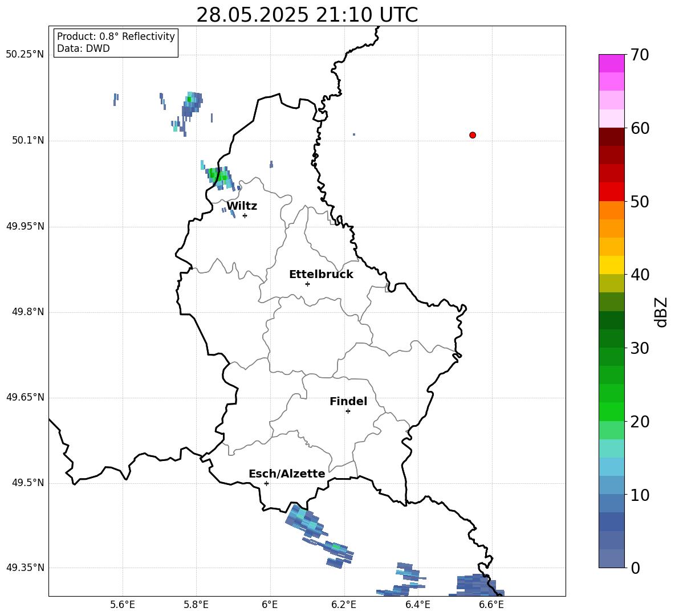Image resolution: width=675 pixels, height=616 pixels.
Task: Click the Findel location cross marker
Action: (348, 411)
